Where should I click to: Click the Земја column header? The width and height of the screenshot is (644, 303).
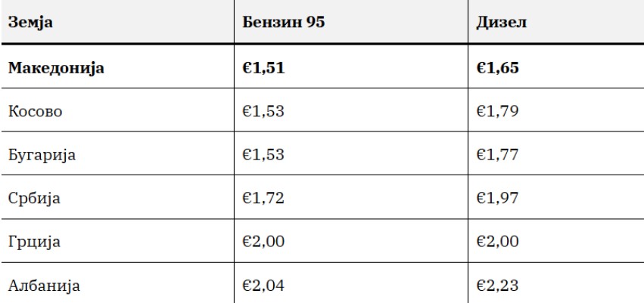tap(30, 22)
